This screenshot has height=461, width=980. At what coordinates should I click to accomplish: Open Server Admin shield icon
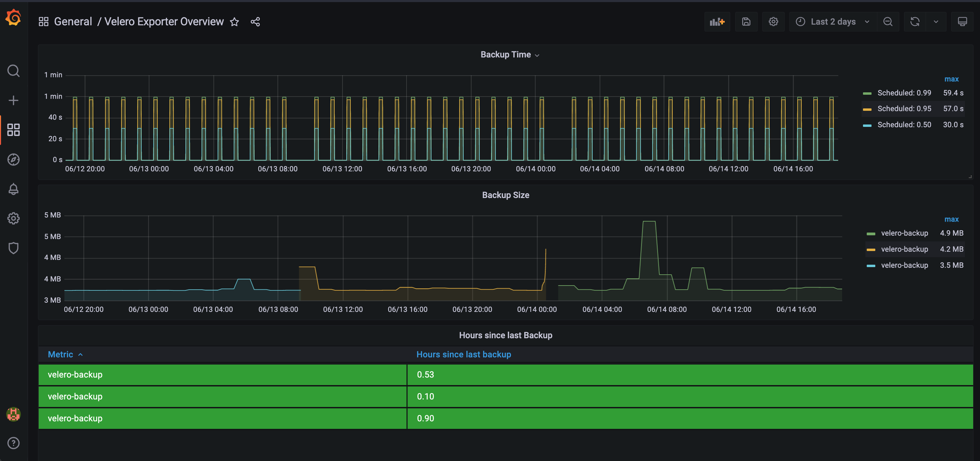click(x=13, y=248)
